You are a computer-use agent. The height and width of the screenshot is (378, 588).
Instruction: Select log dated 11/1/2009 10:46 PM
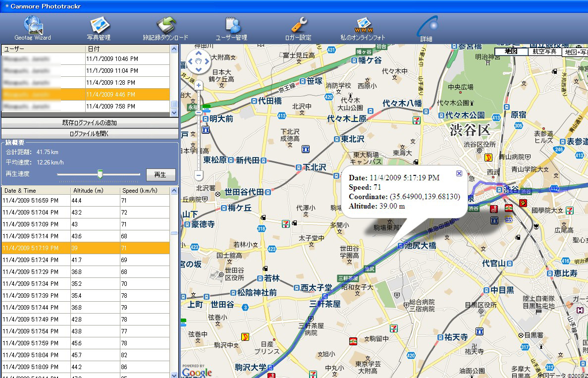(86, 59)
